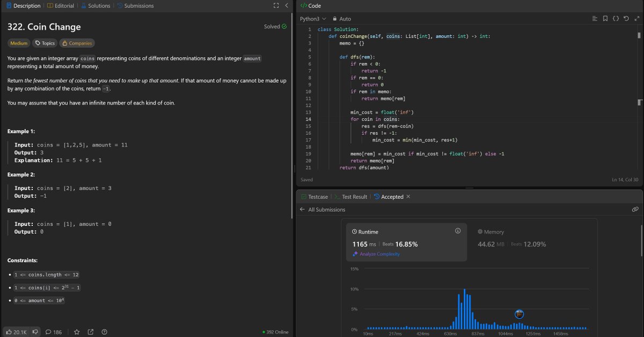
Task: Close the Accepted tab
Action: click(408, 197)
